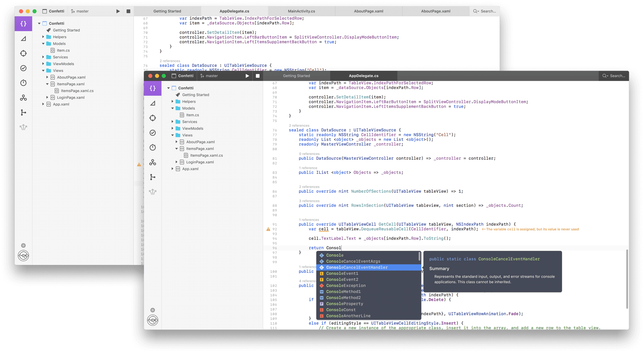Select the AppDelegate.cs tab in front window

click(364, 76)
